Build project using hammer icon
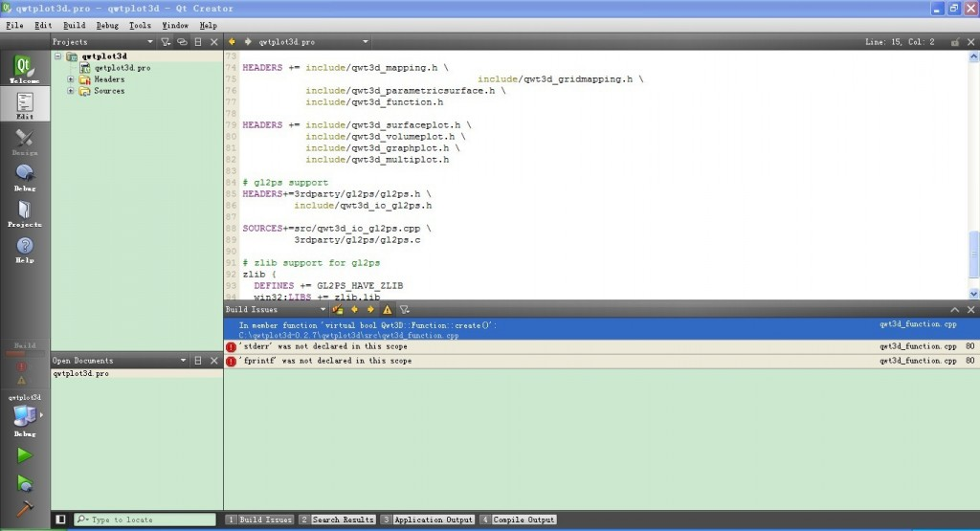This screenshot has height=531, width=980. point(25,509)
